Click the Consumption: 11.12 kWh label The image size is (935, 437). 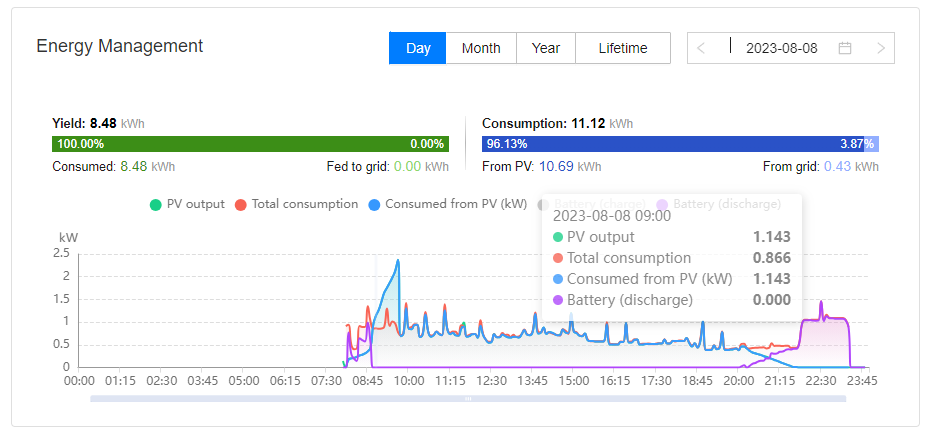(558, 124)
